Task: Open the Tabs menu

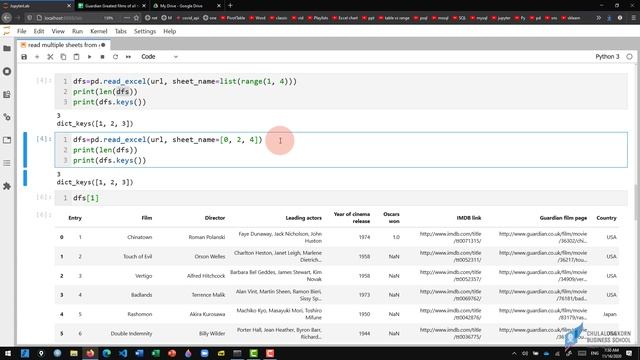Action: (x=120, y=31)
